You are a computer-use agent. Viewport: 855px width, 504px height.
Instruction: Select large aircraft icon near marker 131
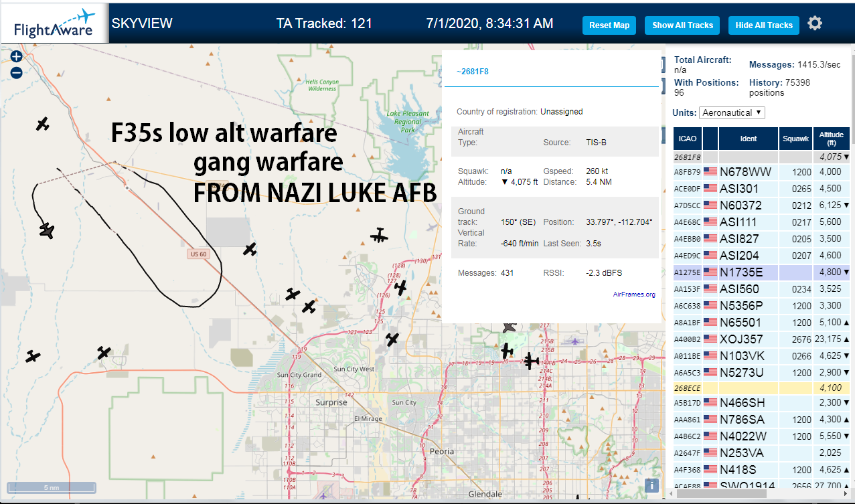tap(380, 236)
